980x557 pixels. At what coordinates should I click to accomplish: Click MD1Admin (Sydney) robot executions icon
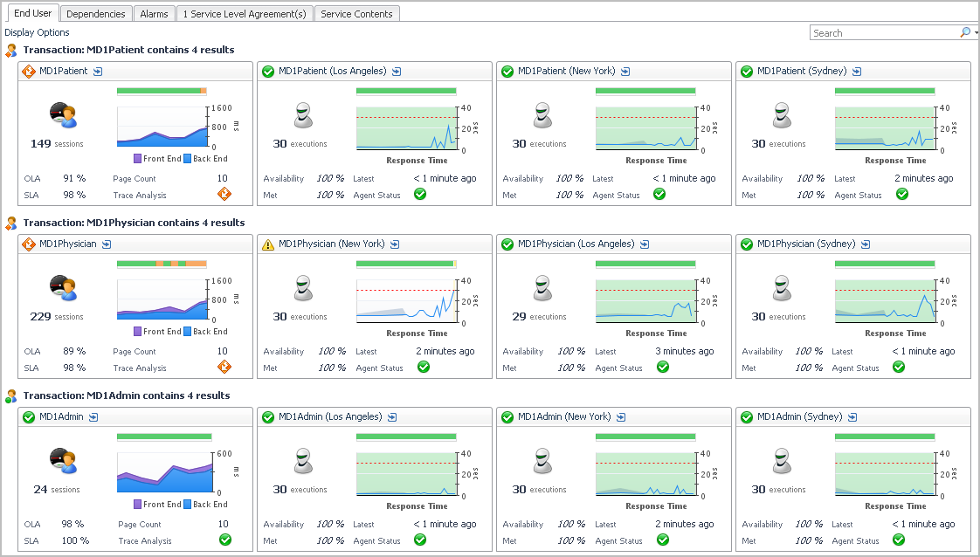782,460
